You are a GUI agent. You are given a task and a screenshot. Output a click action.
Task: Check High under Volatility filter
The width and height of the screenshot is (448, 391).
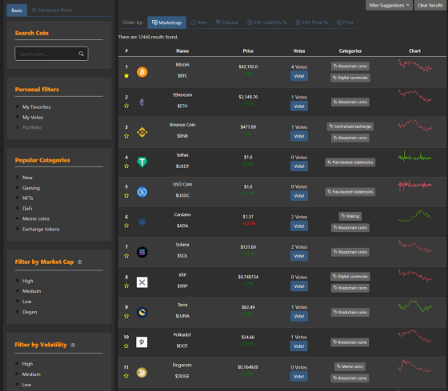click(17, 364)
